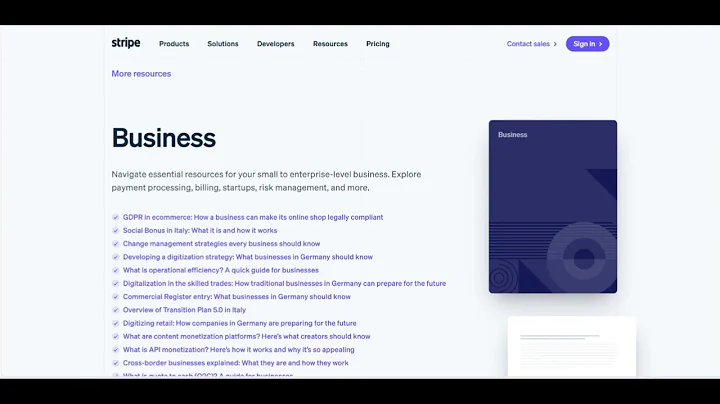Click check icon beside Developing a digitization strategy
The height and width of the screenshot is (404, 720).
tap(116, 257)
